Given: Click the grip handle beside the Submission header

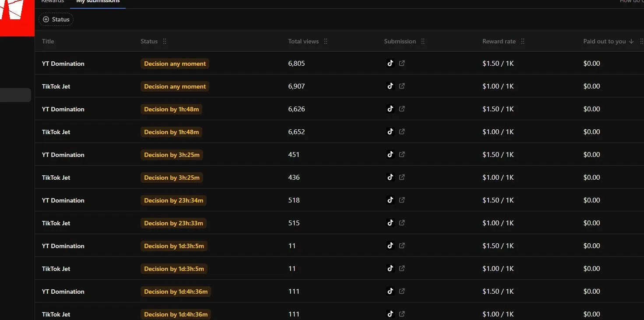Looking at the screenshot, I should pyautogui.click(x=423, y=41).
